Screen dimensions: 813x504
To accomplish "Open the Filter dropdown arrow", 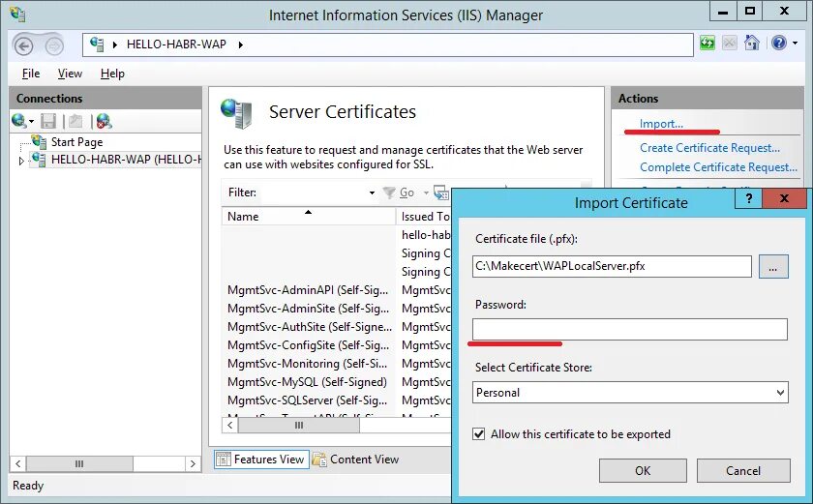I will (x=372, y=193).
